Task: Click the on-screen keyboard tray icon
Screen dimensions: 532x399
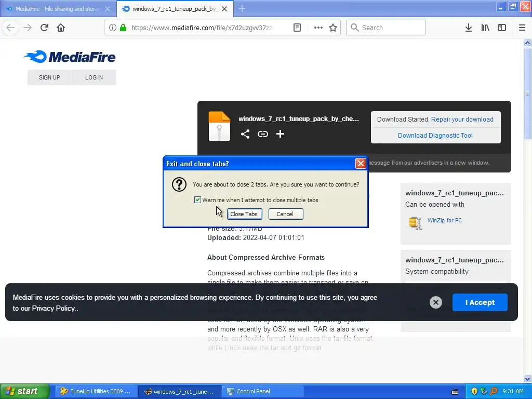Action: 455,392
